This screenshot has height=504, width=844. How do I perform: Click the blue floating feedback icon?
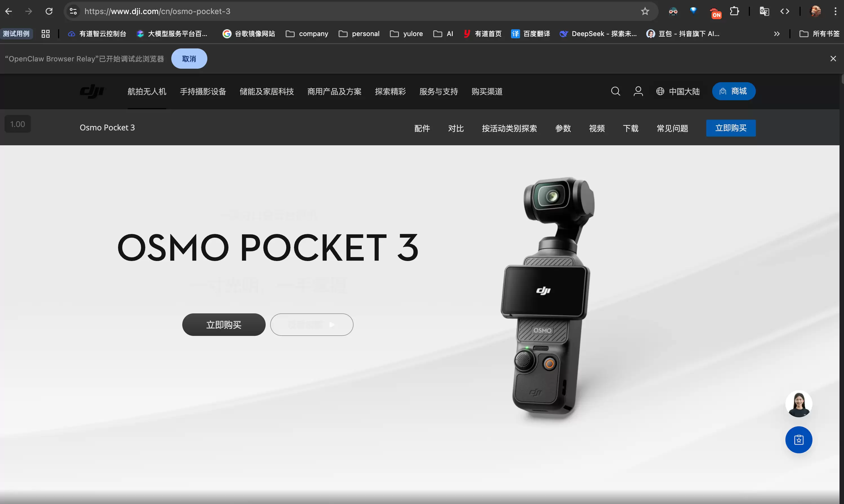tap(798, 440)
